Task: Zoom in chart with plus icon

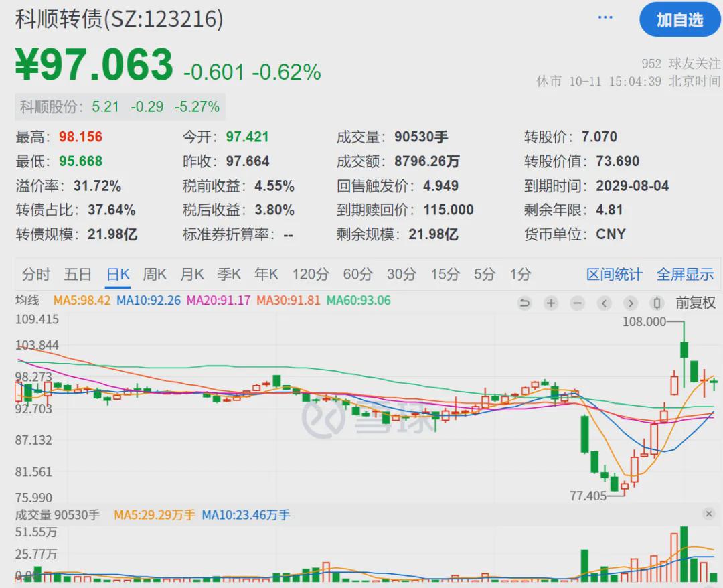Action: point(550,303)
